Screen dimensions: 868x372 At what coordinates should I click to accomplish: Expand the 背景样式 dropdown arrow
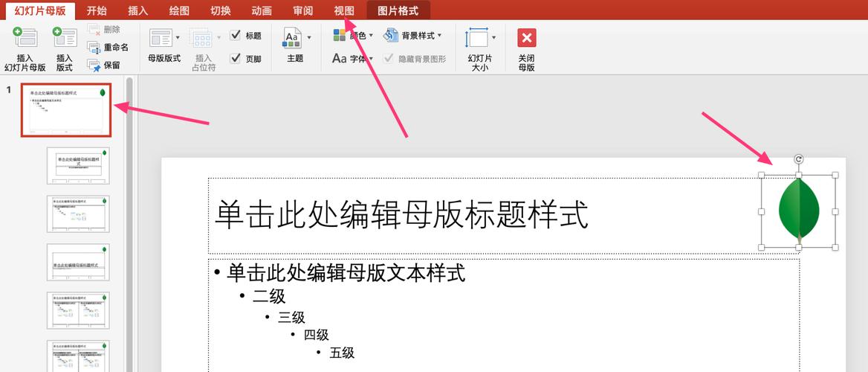[439, 36]
